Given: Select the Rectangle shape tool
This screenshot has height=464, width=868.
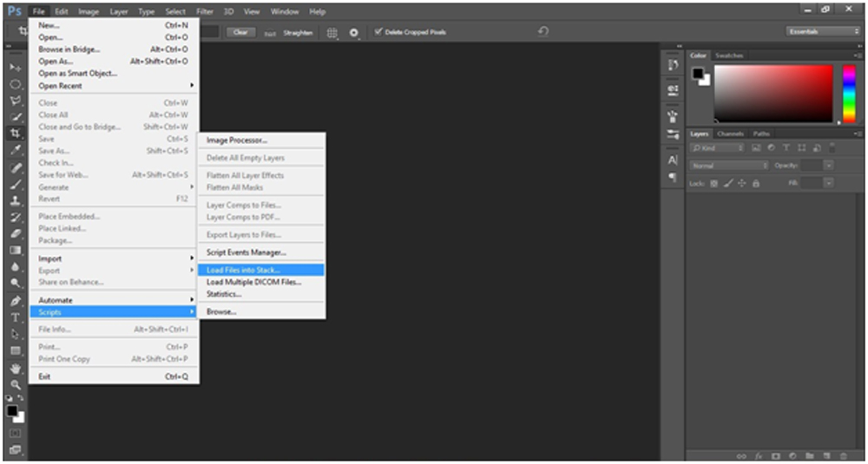Looking at the screenshot, I should (16, 350).
